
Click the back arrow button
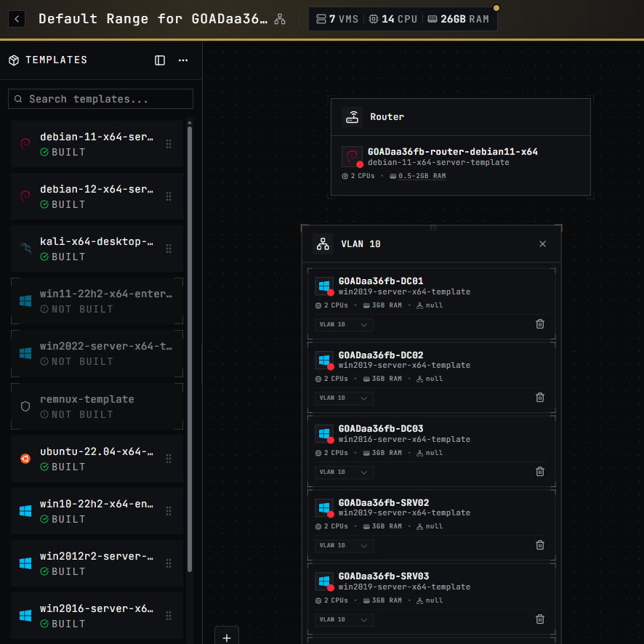click(17, 19)
